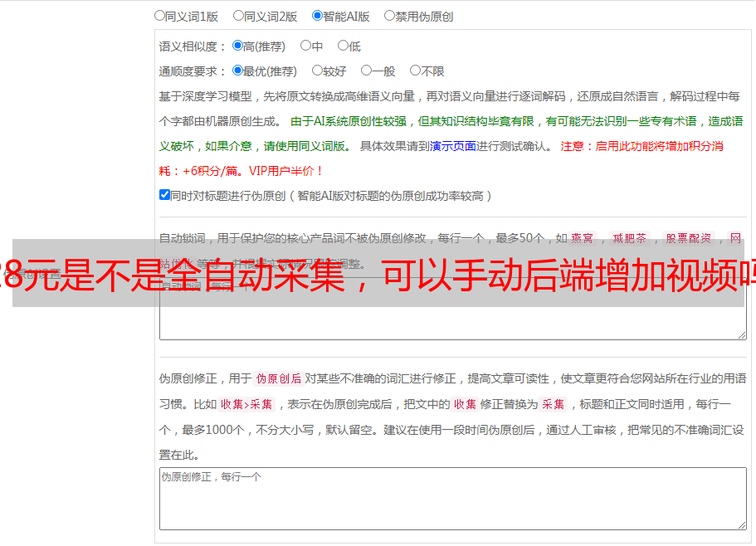Set 语义相似度 to 中

305,46
